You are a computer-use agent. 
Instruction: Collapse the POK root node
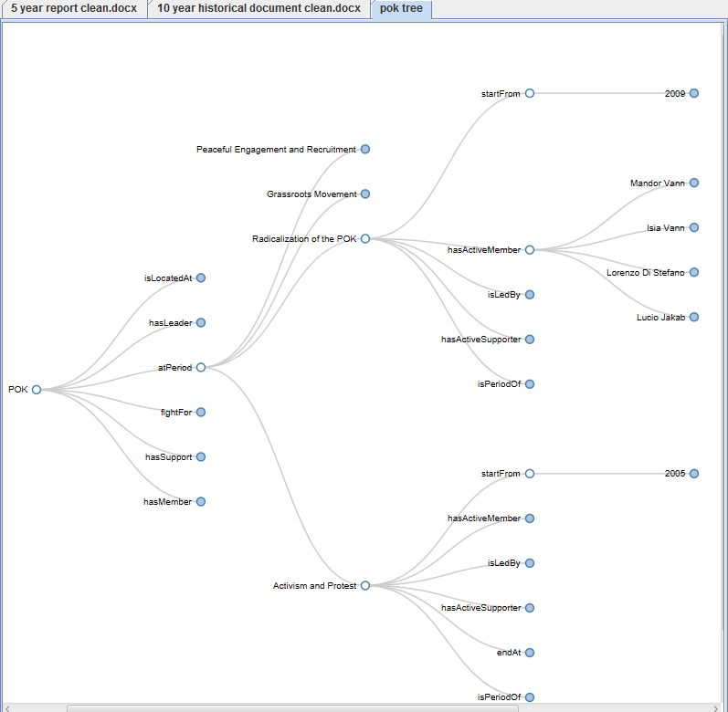[x=37, y=390]
